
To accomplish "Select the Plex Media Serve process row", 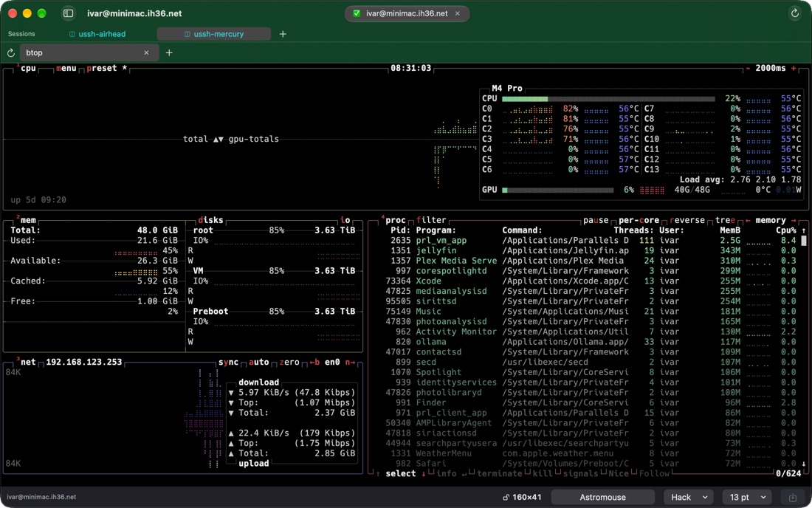I will click(591, 261).
